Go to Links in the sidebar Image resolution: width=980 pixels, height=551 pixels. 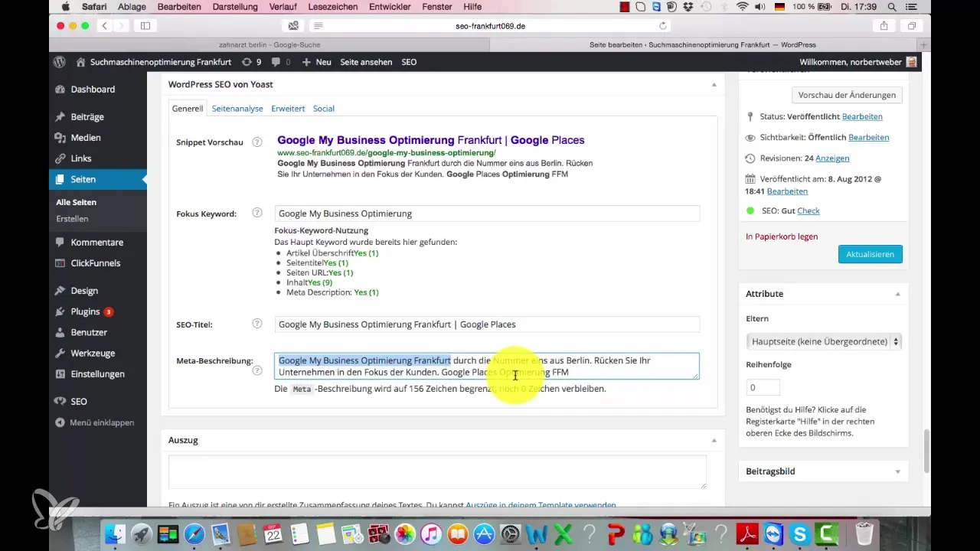pyautogui.click(x=80, y=158)
